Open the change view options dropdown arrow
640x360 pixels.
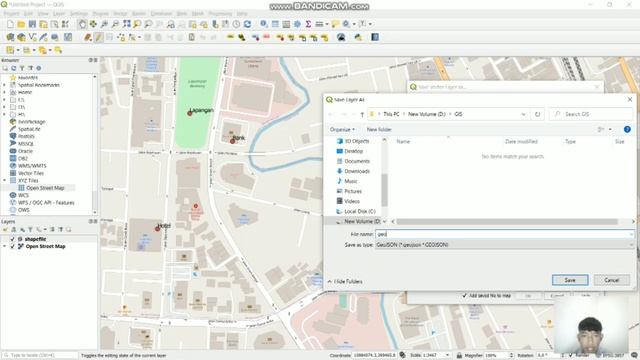coord(610,129)
